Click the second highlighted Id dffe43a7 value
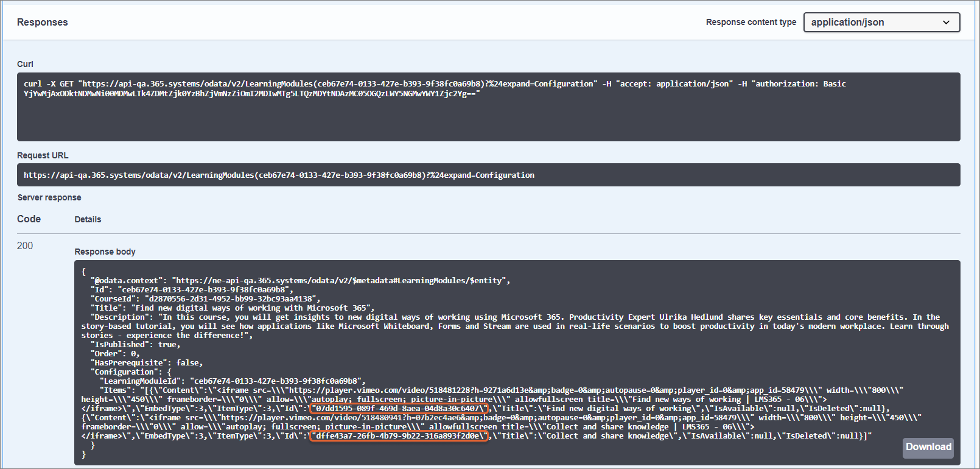Screen dimensions: 980x469 point(399,436)
